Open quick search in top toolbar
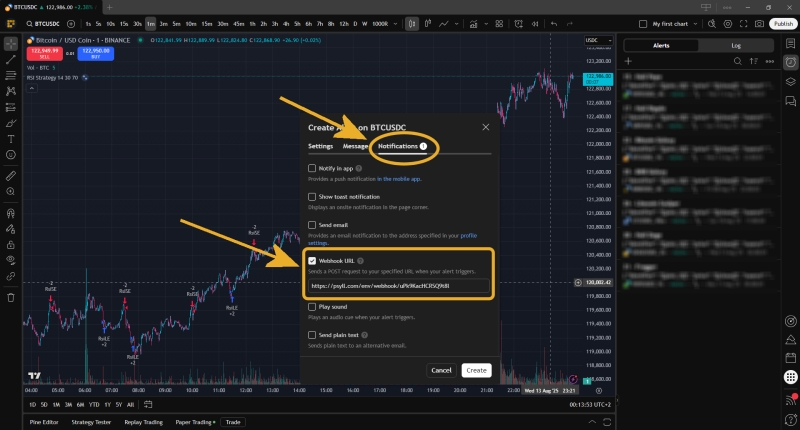 click(712, 24)
